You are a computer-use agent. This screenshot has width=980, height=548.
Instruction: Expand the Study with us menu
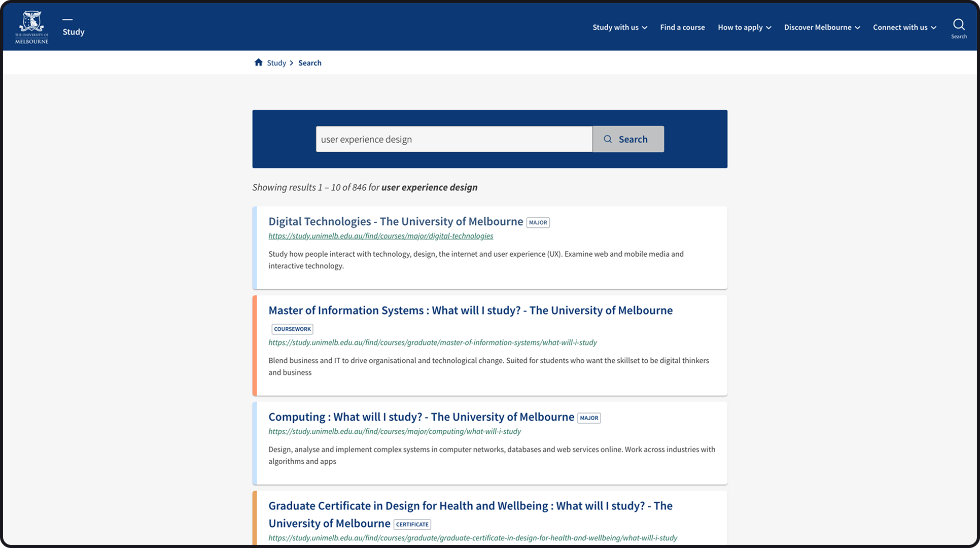(x=620, y=27)
